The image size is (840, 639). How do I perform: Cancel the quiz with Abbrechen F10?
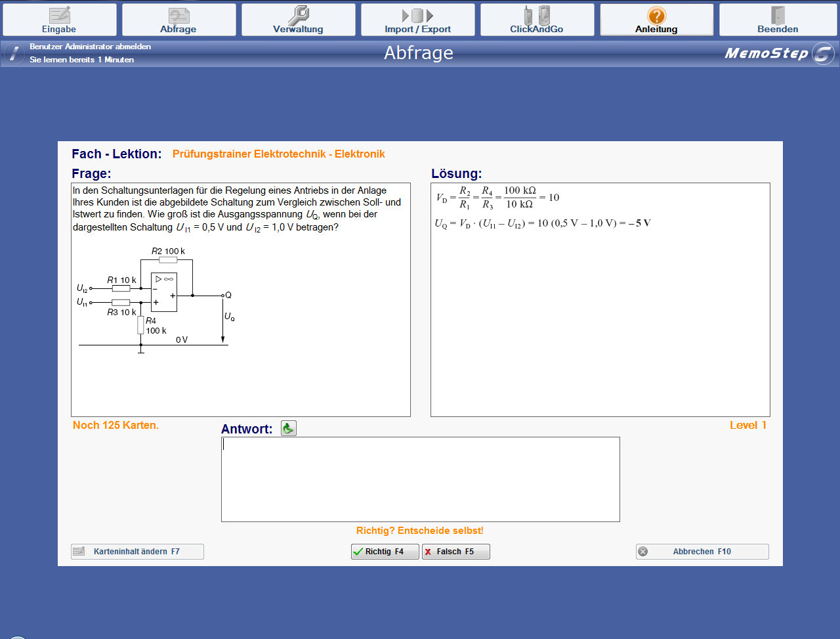702,552
